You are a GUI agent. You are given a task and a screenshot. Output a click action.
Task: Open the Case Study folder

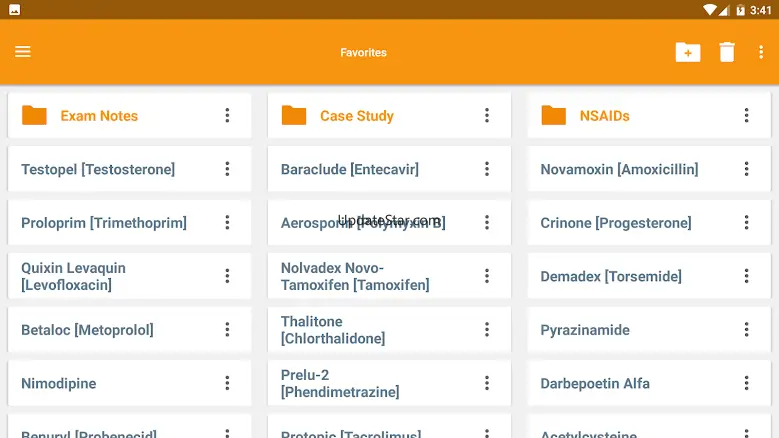389,115
